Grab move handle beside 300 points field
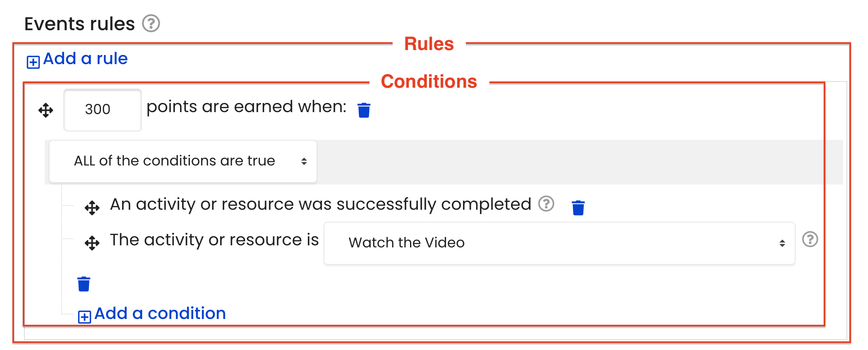 (46, 110)
